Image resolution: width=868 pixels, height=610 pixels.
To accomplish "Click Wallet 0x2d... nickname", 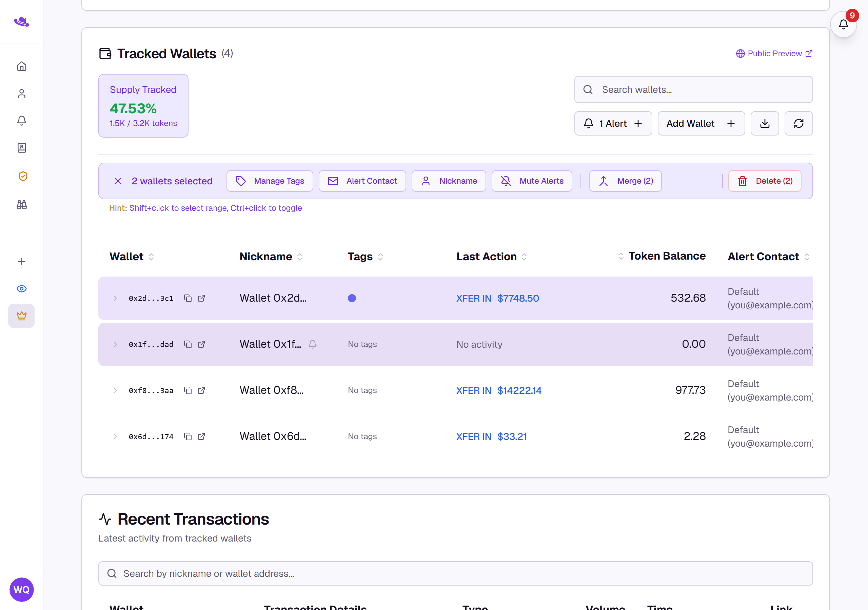I will (x=273, y=298).
